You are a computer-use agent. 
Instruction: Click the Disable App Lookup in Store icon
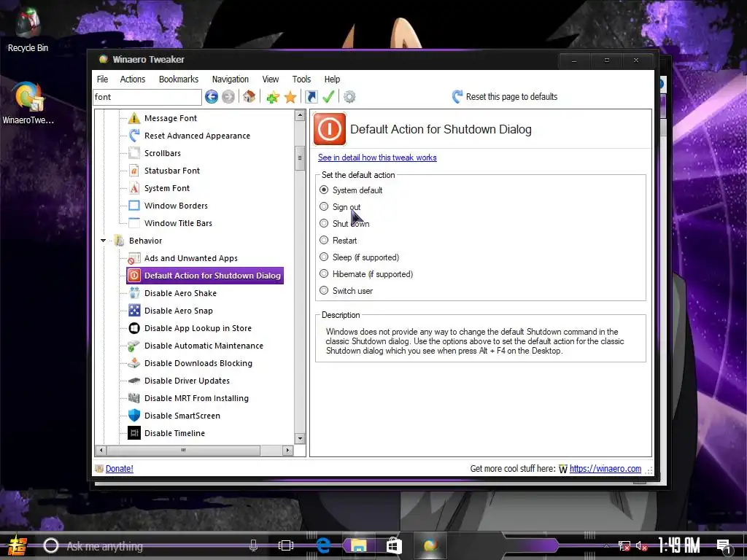click(134, 328)
